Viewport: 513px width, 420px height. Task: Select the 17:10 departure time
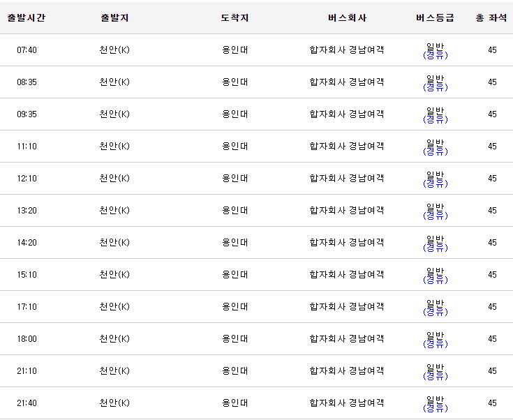(27, 306)
